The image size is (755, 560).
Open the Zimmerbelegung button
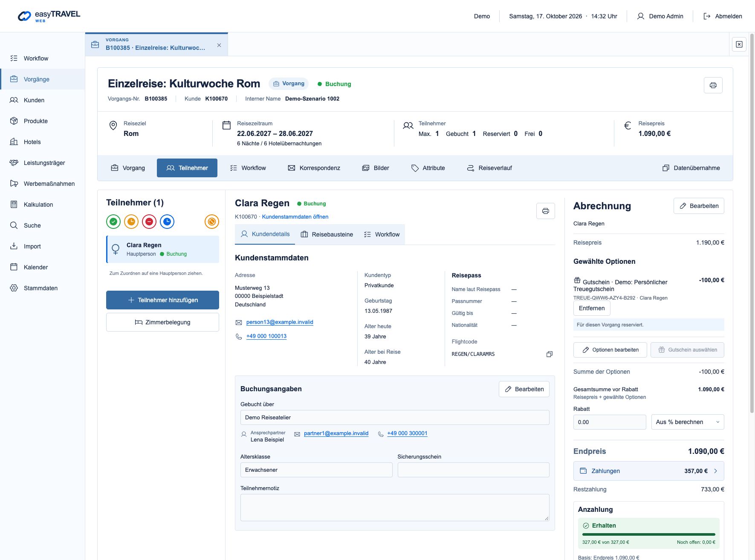tap(162, 322)
